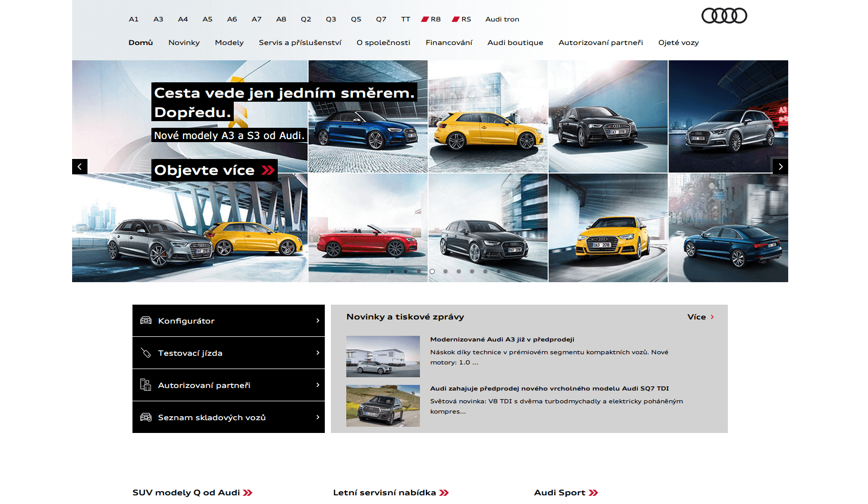
Task: Open Audi boutique menu item
Action: (x=515, y=42)
